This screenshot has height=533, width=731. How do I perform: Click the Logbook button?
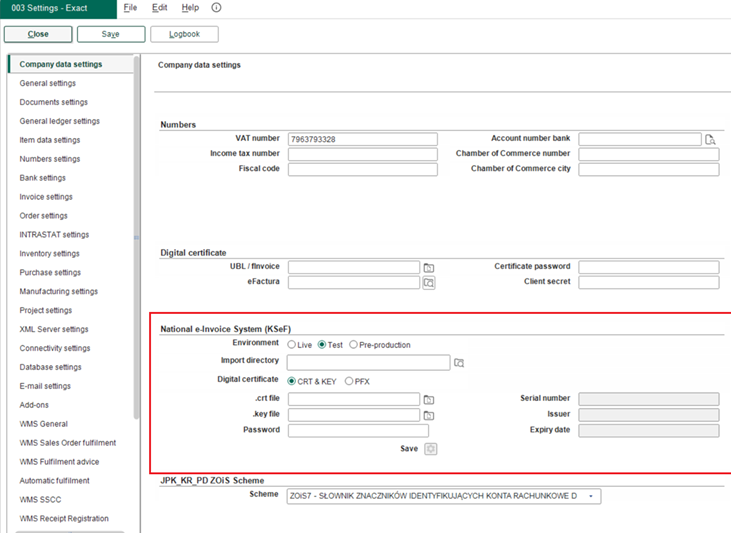pos(184,34)
